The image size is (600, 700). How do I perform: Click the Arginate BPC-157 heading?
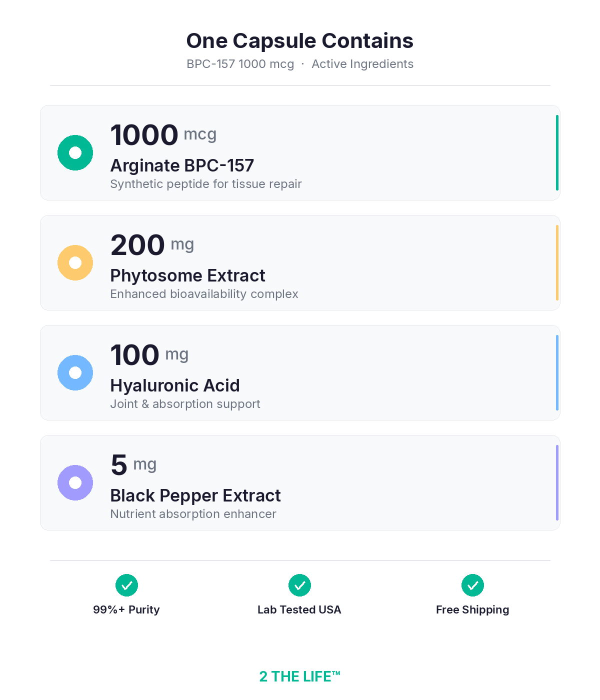[182, 165]
